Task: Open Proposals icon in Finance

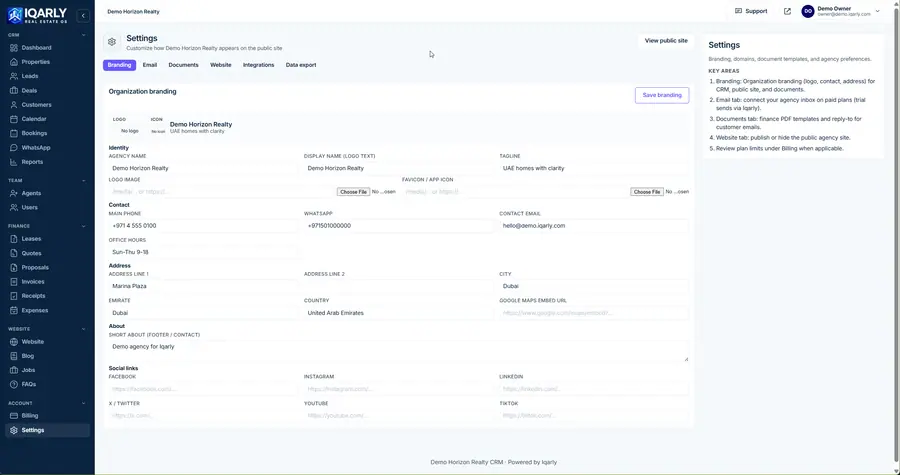Action: tap(14, 267)
